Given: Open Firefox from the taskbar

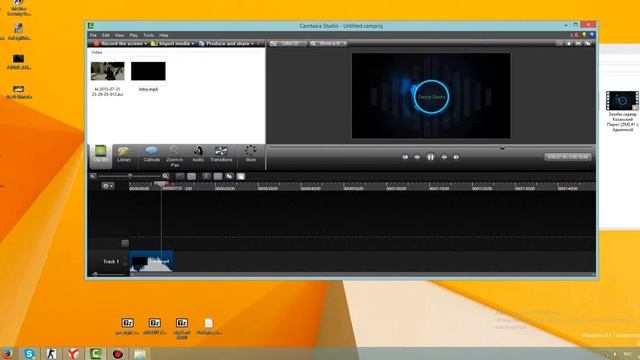Looking at the screenshot, I should 7,353.
